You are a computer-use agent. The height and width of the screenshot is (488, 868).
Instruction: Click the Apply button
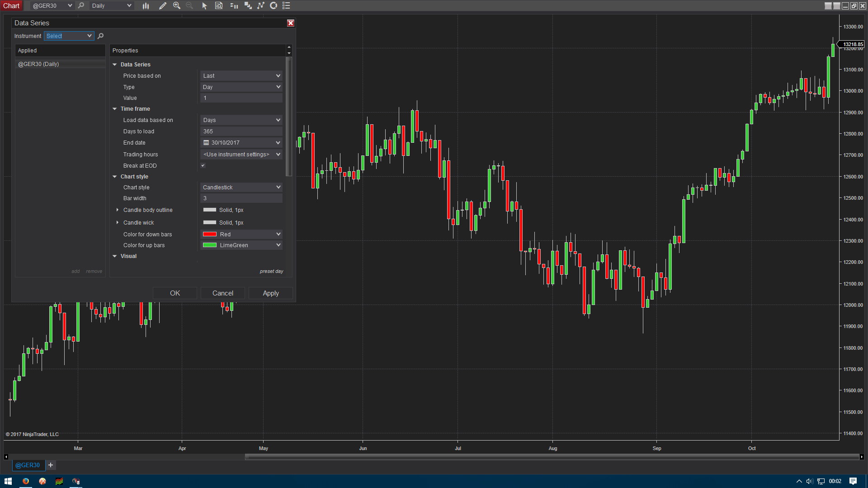(x=270, y=293)
